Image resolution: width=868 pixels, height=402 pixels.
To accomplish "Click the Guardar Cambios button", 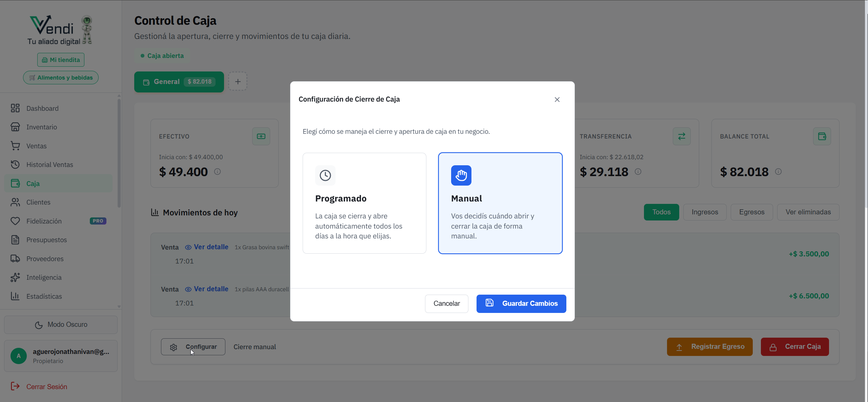I will click(x=521, y=303).
